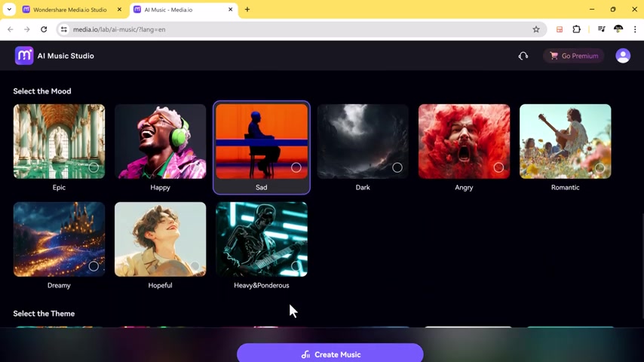The image size is (644, 362).
Task: Click the Romantic mood label
Action: (x=565, y=187)
